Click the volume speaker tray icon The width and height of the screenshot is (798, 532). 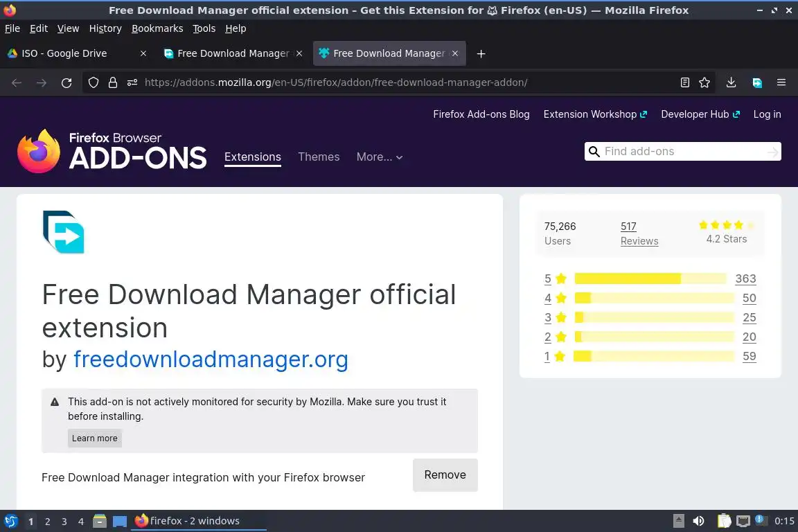pyautogui.click(x=698, y=521)
